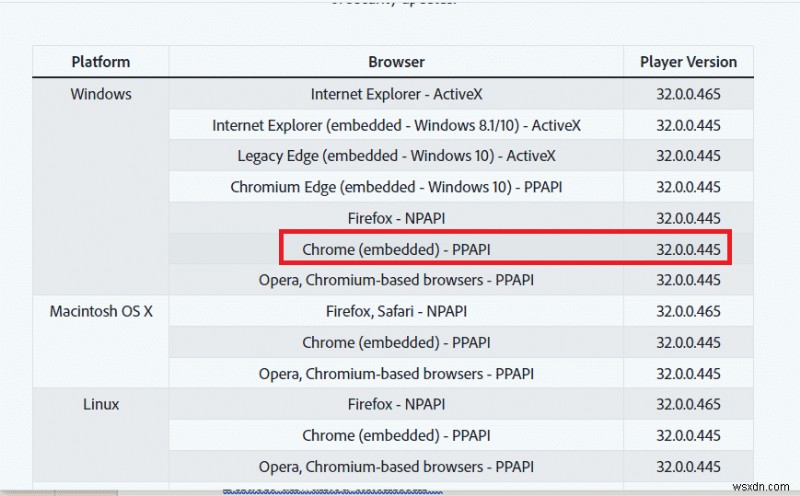Click Firefox - NPAPI under Windows
The height and width of the screenshot is (496, 800).
(396, 218)
